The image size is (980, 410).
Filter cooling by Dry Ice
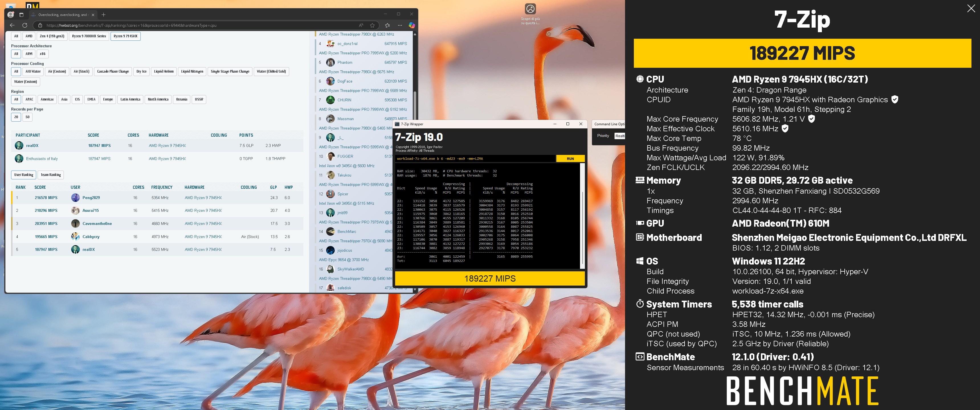142,71
